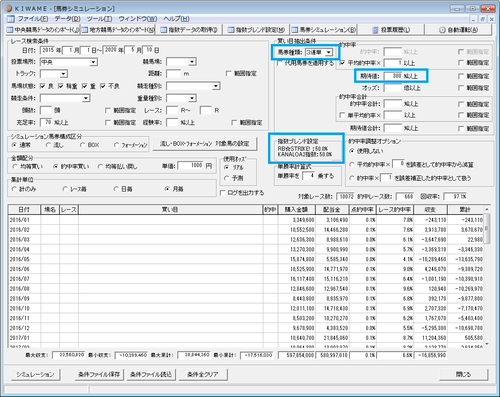The height and width of the screenshot is (397, 500).
Task: Open 地方競馬データのインポート toolbar item
Action: (118, 30)
